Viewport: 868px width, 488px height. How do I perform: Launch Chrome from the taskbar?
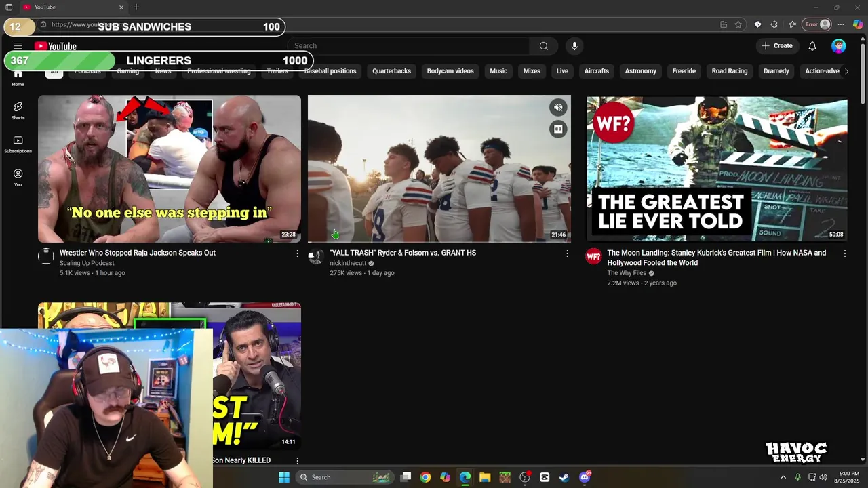[x=425, y=477]
